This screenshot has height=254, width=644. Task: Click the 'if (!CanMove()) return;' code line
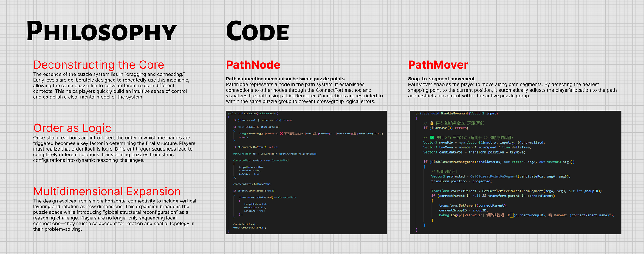pos(446,128)
